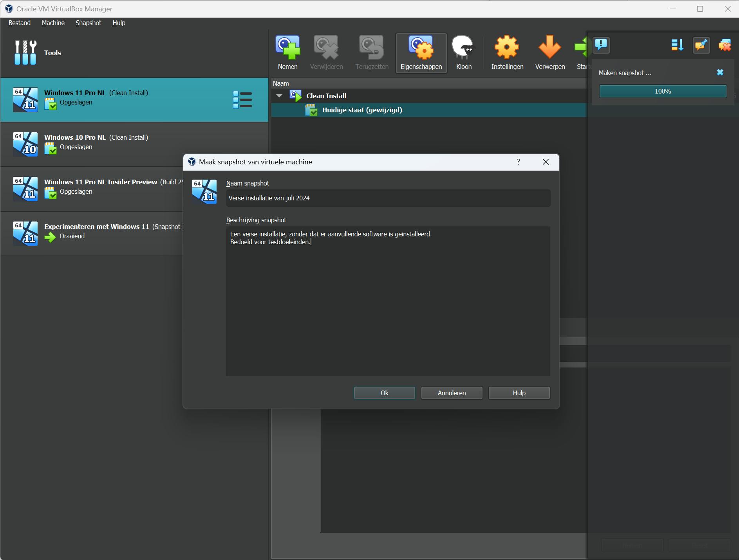Open the Bestand menu
Viewport: 739px width, 560px height.
20,23
